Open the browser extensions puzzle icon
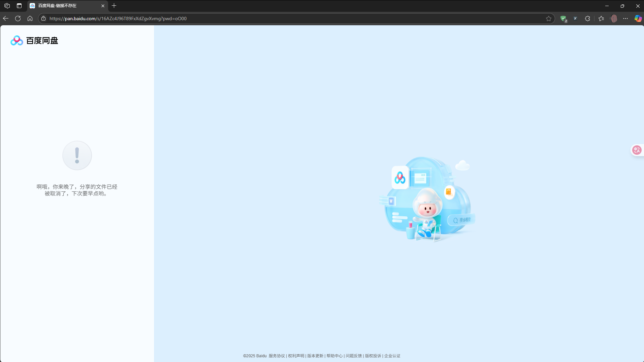644x362 pixels. (587, 19)
